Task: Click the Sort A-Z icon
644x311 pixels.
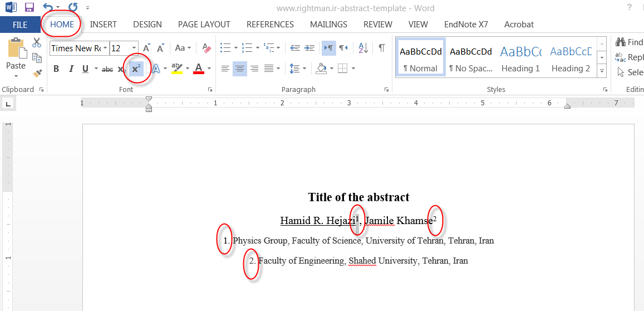Action: click(x=363, y=48)
